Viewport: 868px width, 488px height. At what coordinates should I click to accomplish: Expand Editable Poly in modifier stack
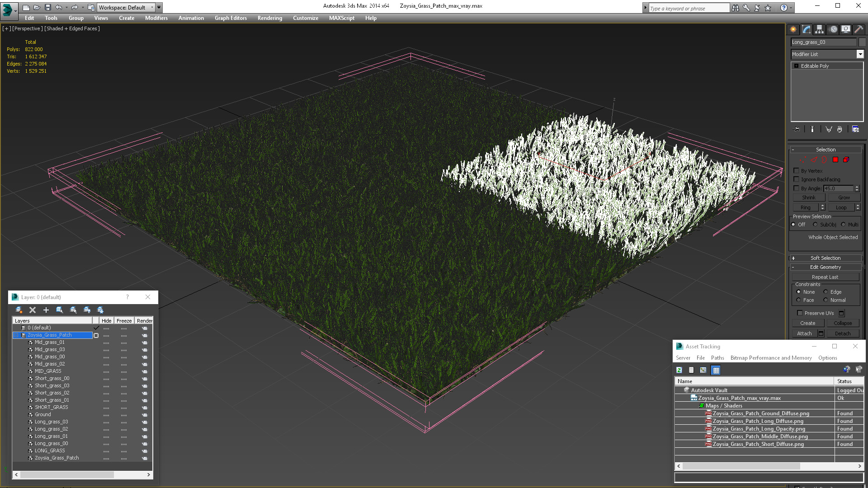796,66
